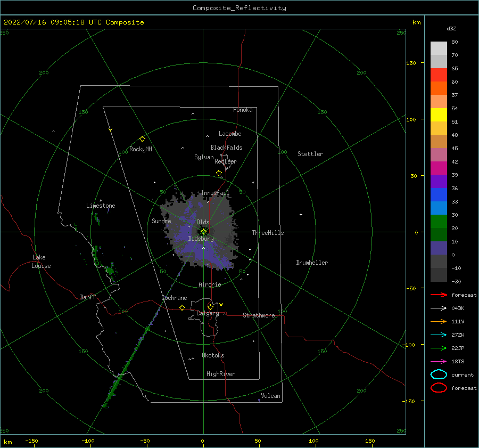Click the Stettler city label
The width and height of the screenshot is (479, 448).
point(310,154)
